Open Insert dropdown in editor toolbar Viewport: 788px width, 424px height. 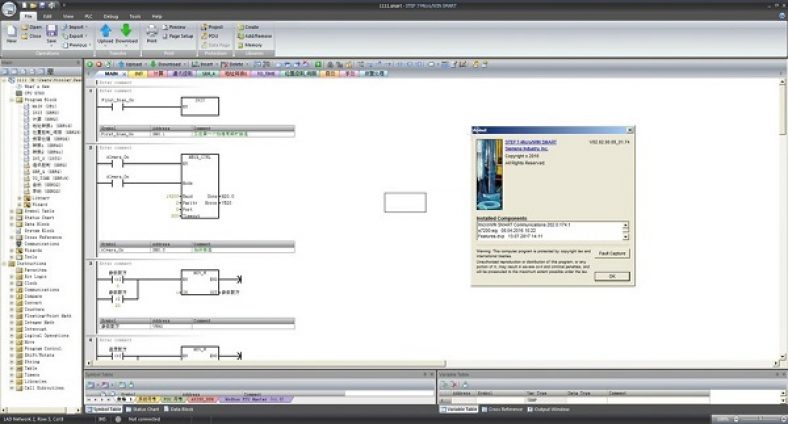click(x=204, y=64)
